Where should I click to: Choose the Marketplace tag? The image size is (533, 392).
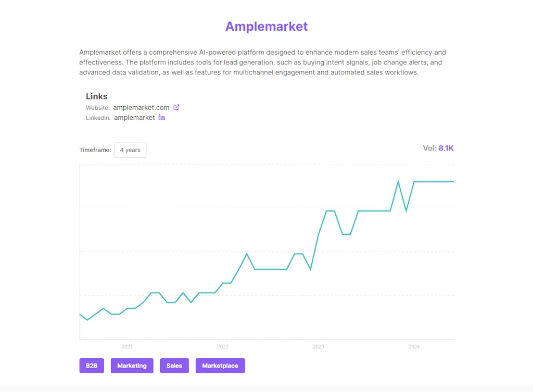pyautogui.click(x=220, y=365)
